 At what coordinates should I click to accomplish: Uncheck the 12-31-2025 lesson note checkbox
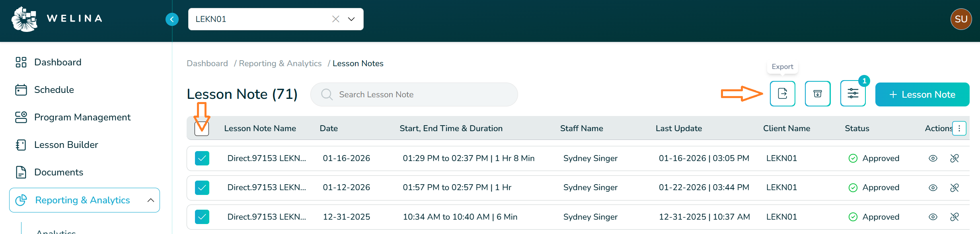(202, 217)
